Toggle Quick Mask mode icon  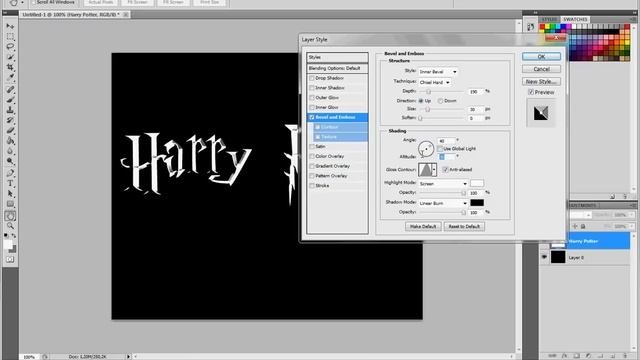coord(10,260)
